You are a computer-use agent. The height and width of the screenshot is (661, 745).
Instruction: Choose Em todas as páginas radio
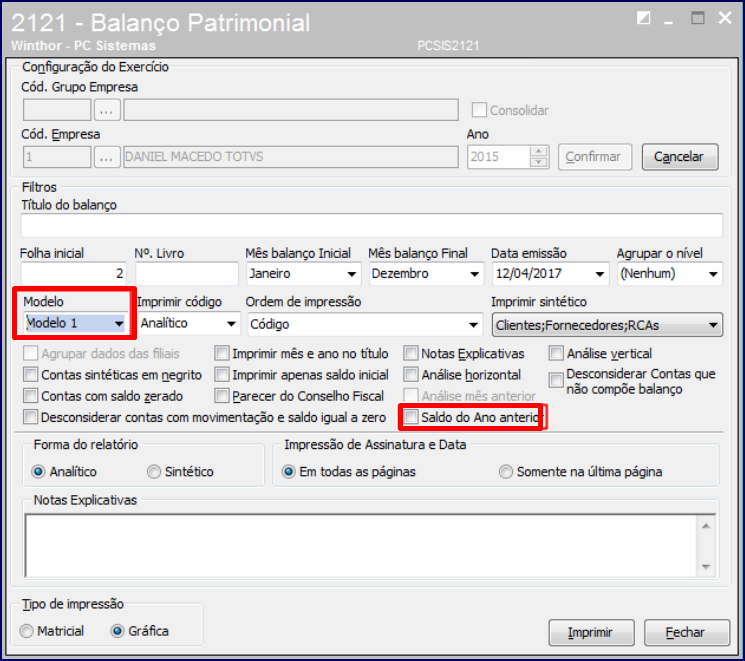288,471
